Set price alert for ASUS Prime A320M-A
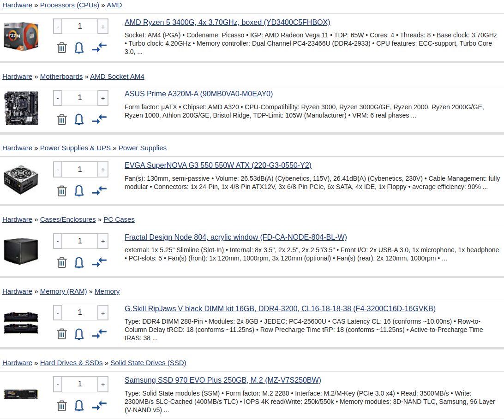The image size is (504, 420). click(x=79, y=119)
